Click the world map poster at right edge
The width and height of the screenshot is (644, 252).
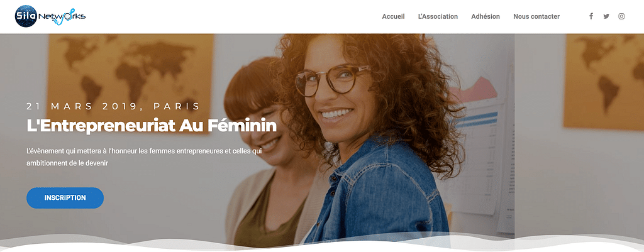[x=603, y=81]
